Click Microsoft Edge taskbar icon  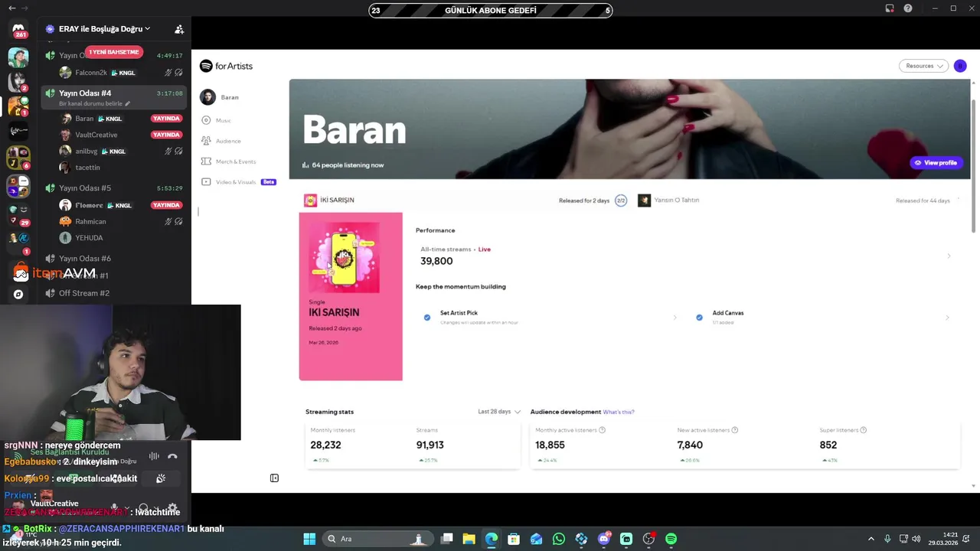tap(492, 539)
